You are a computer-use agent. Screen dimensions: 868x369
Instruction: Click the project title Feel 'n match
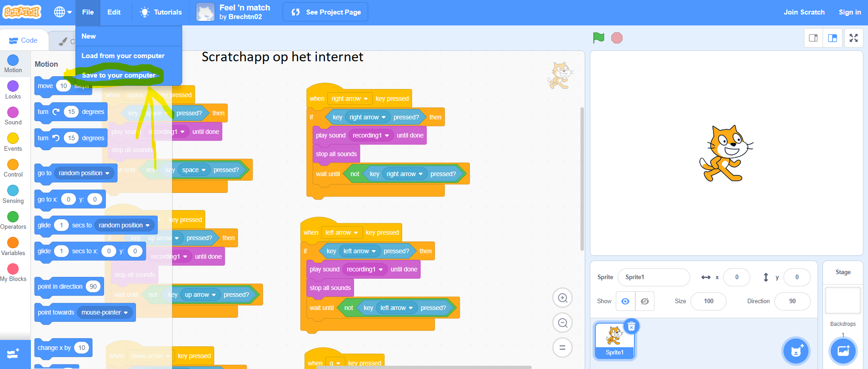pyautogui.click(x=244, y=8)
